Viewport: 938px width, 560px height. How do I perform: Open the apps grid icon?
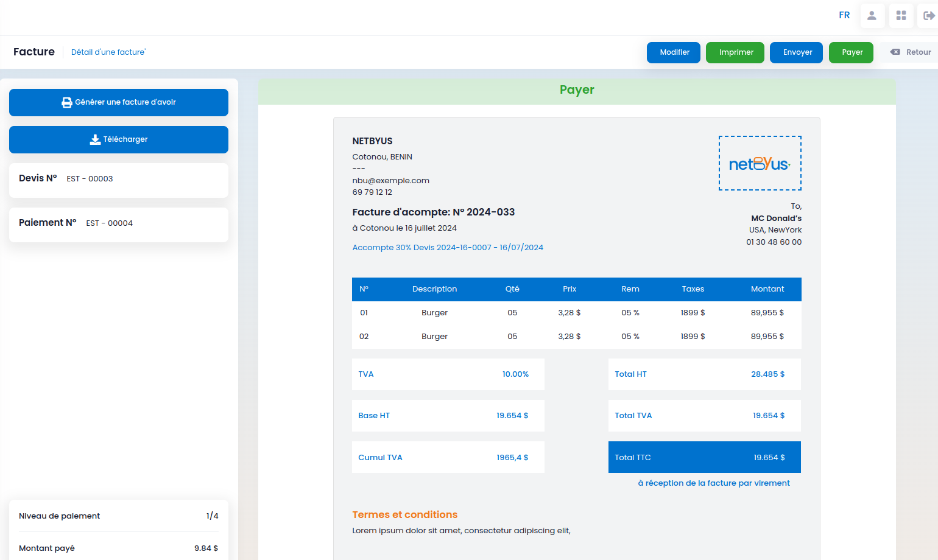point(901,16)
